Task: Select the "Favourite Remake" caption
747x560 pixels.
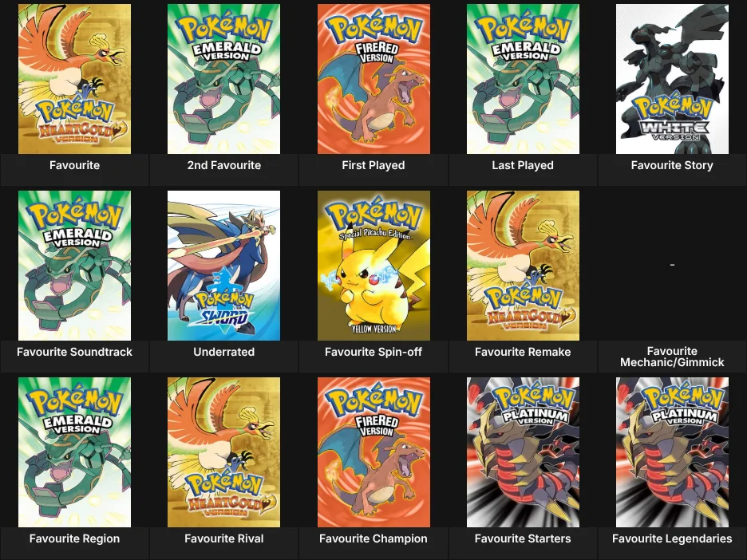Action: [523, 352]
